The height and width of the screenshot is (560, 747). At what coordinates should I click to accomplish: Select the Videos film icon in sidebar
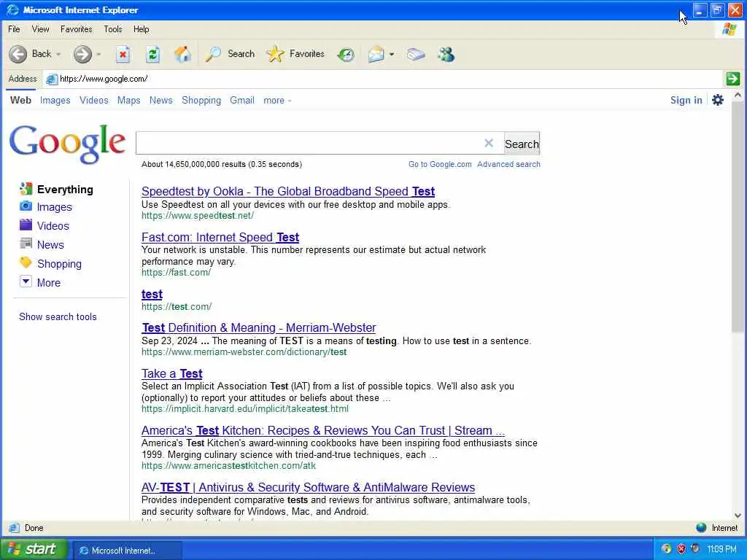(26, 225)
